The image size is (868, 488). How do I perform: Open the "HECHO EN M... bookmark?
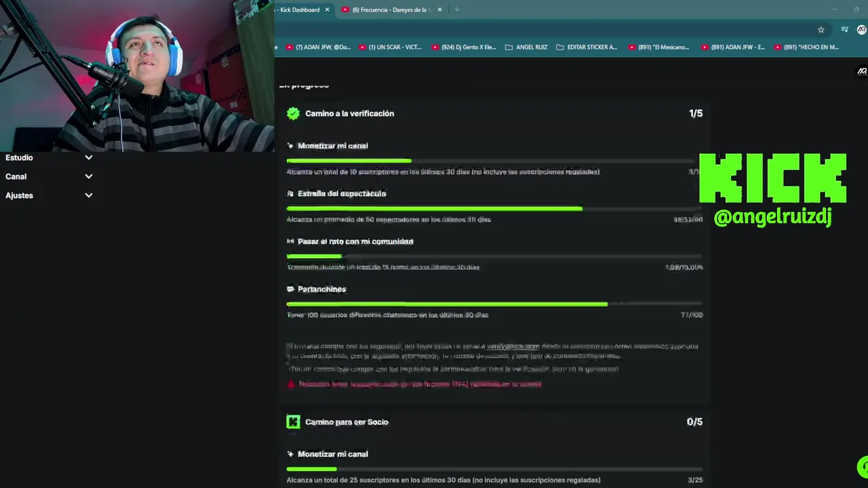tap(806, 47)
